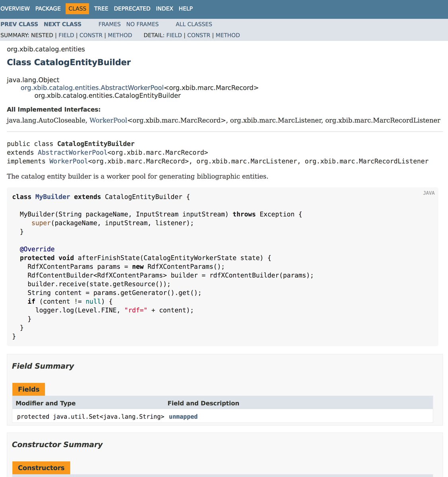Open the HELP page
Image resolution: width=448 pixels, height=477 pixels.
pos(186,8)
